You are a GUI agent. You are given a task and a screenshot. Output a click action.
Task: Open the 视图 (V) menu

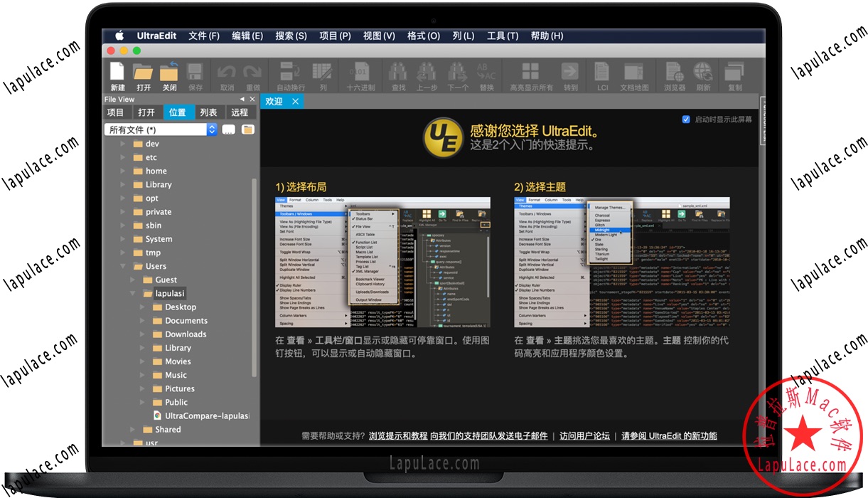tap(379, 36)
